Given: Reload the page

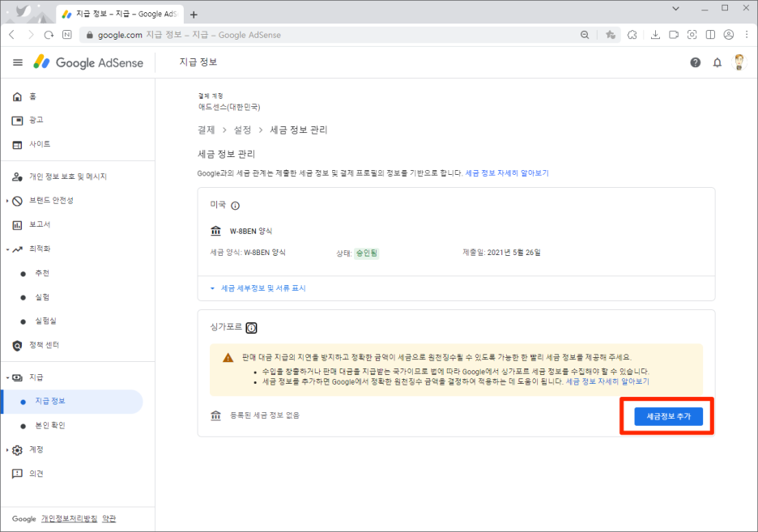Looking at the screenshot, I should click(x=49, y=35).
